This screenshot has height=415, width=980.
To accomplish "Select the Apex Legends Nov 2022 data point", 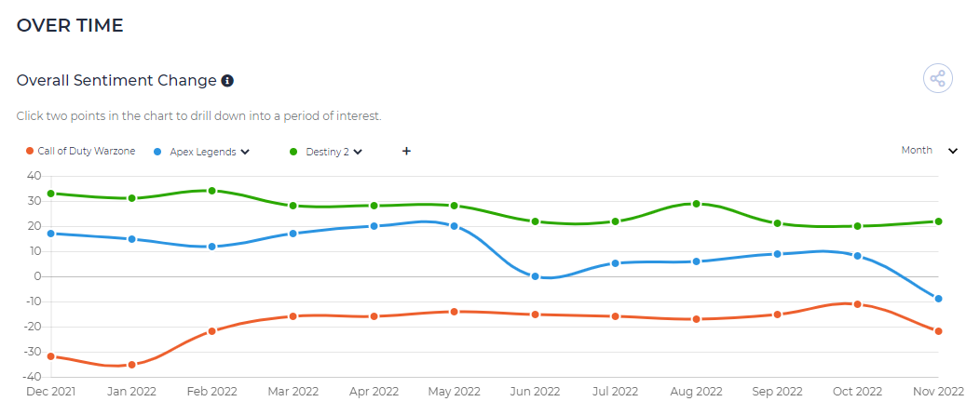I will pos(938,299).
